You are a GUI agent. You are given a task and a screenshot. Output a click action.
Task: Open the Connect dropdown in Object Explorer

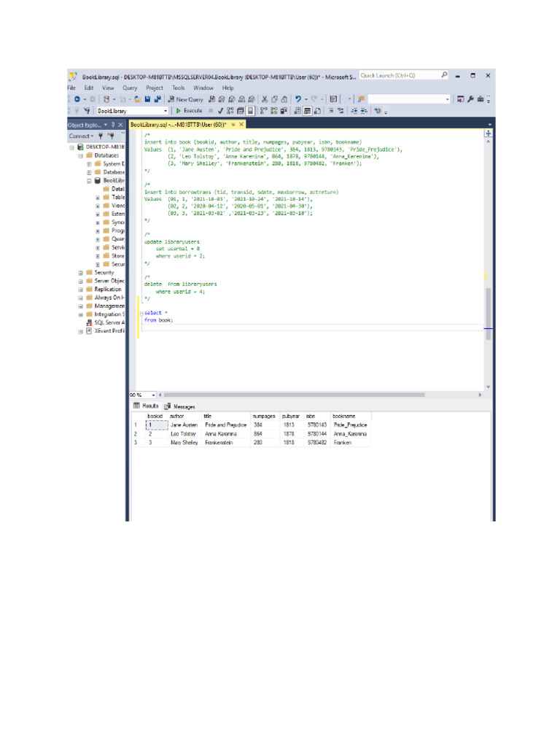coord(81,136)
